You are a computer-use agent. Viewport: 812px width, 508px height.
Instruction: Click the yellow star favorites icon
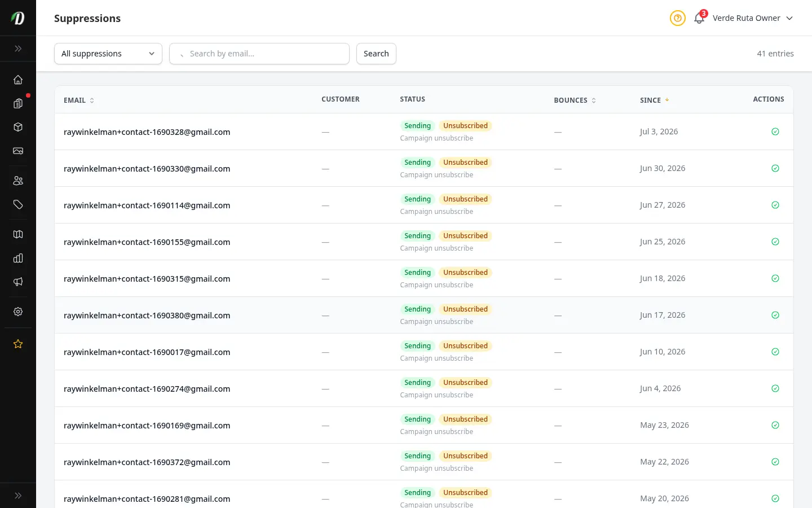[18, 344]
